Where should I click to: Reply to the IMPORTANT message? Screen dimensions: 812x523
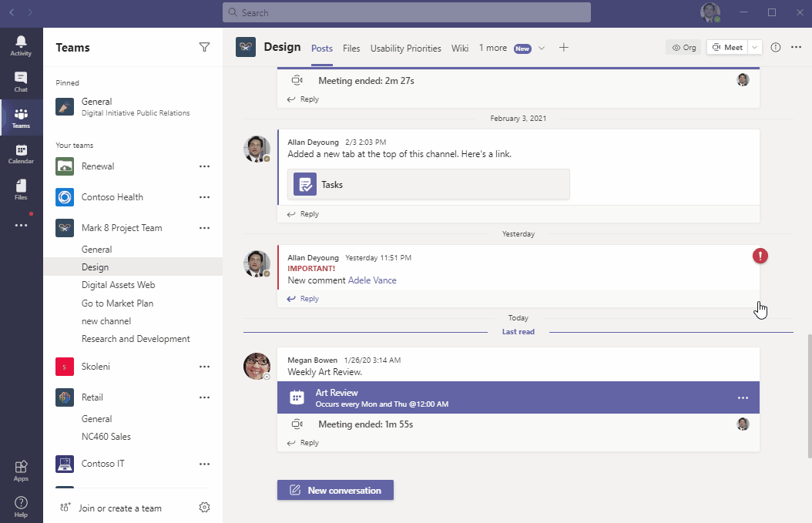(304, 299)
